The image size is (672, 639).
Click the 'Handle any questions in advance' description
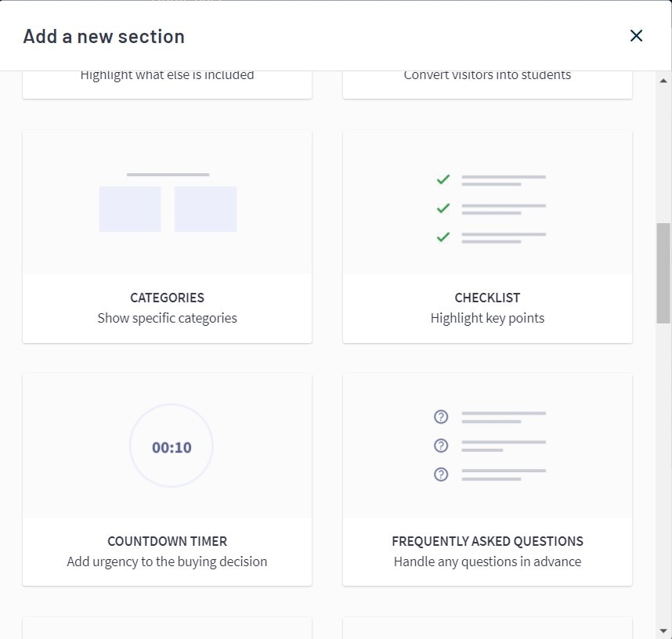click(487, 561)
